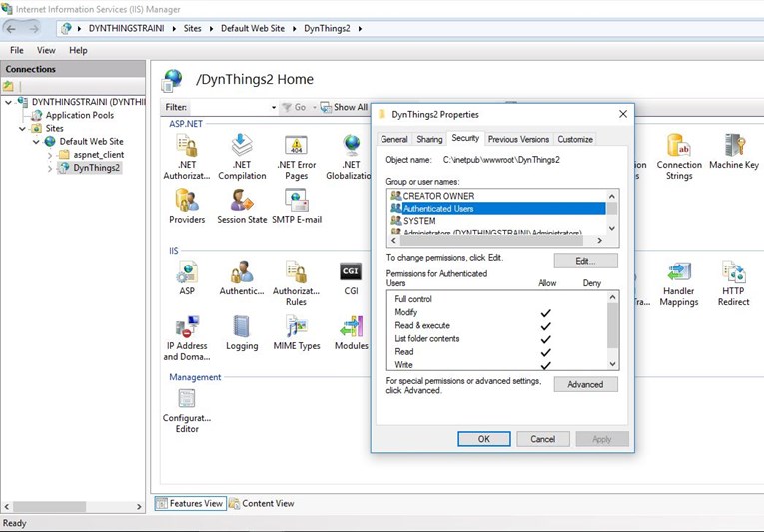Select the Security tab
764x532 pixels.
(x=465, y=139)
